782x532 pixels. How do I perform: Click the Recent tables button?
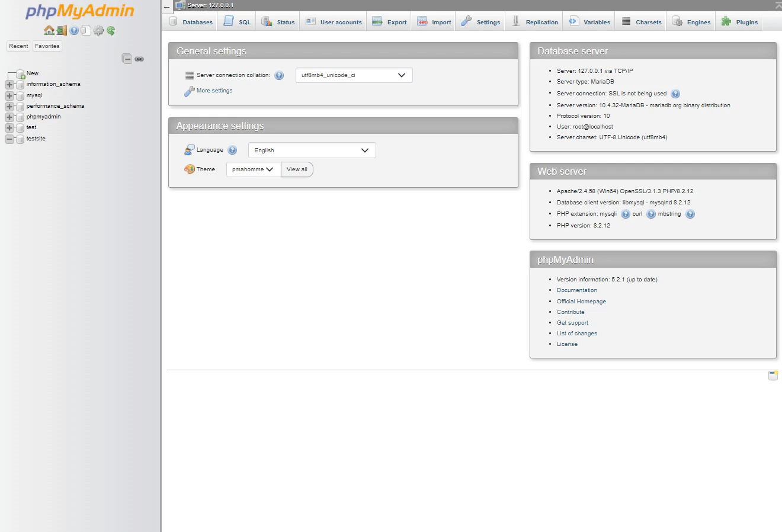coord(18,46)
